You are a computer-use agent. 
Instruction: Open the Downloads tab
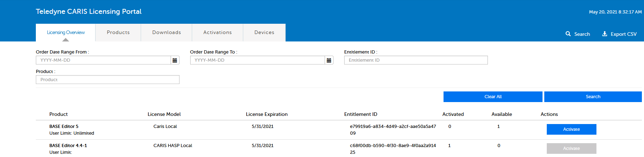coord(166,32)
